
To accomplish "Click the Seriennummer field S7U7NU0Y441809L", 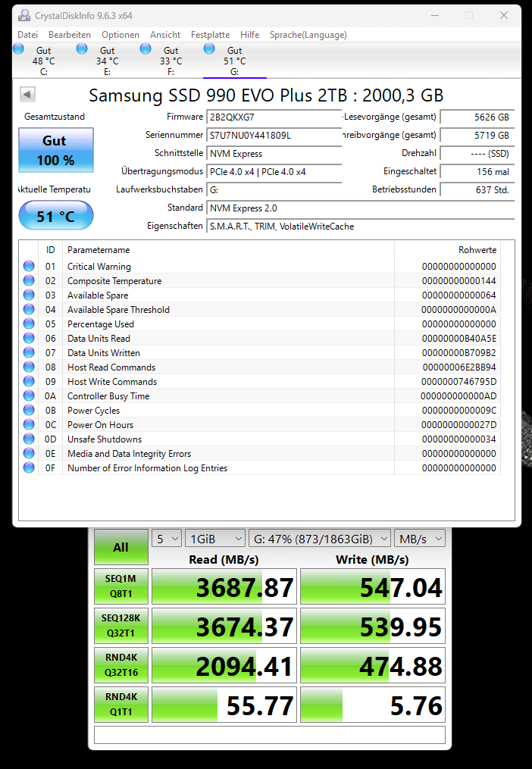I will (x=274, y=136).
